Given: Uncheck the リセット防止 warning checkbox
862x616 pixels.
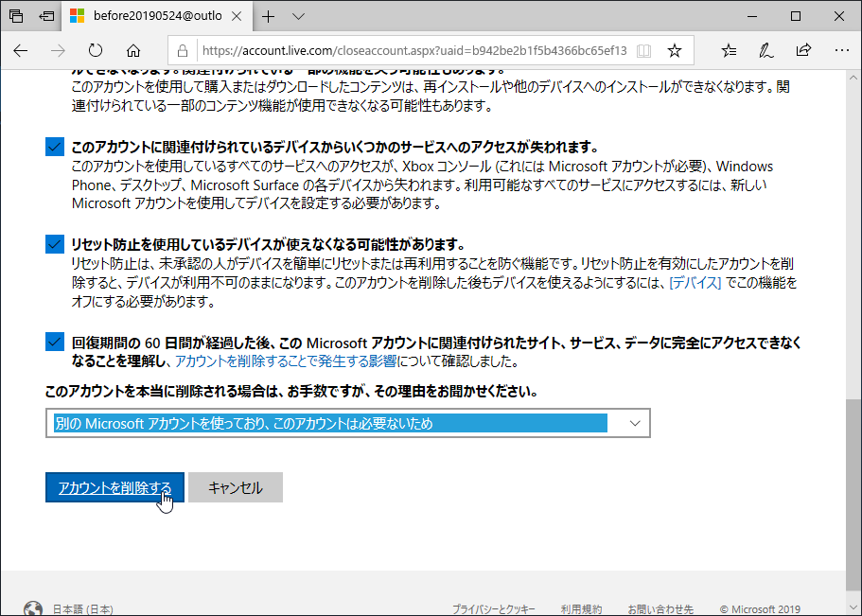Looking at the screenshot, I should [55, 243].
